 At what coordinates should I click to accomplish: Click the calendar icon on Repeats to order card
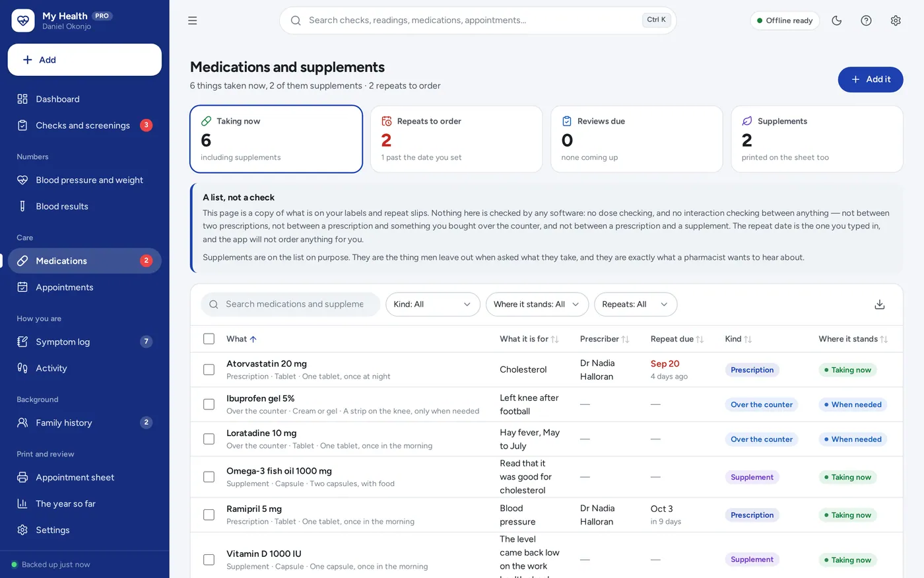pos(387,122)
